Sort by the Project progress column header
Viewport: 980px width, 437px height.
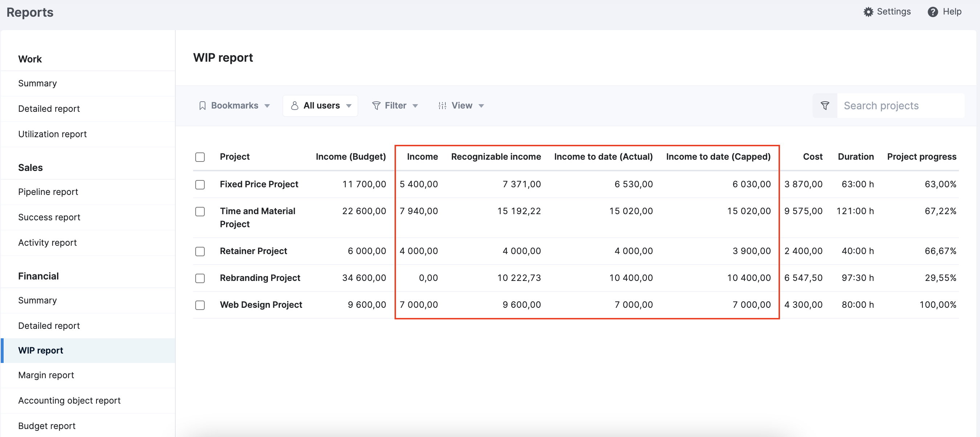point(922,157)
